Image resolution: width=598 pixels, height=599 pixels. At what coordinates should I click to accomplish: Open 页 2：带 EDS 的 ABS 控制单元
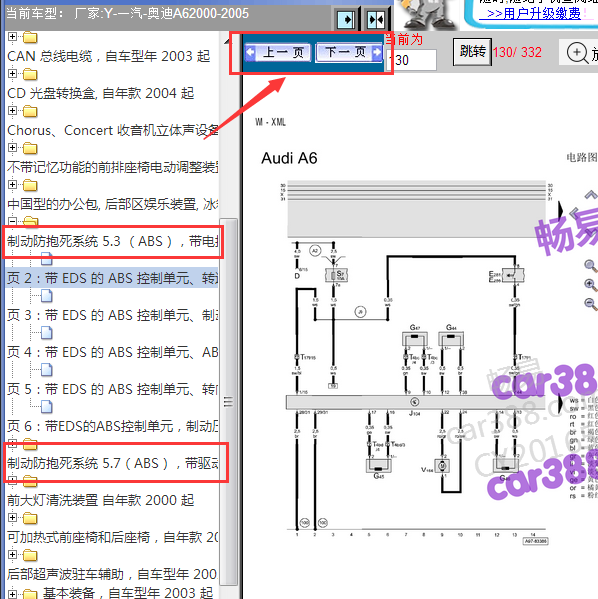click(113, 278)
